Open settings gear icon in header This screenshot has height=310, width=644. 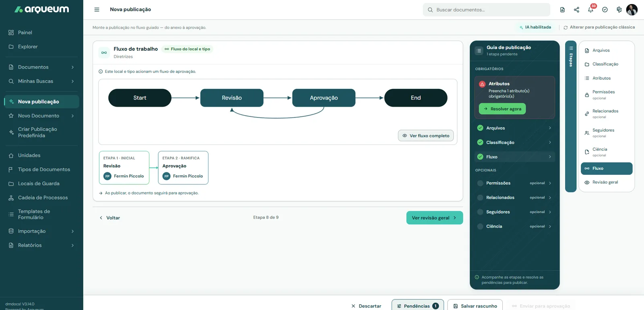click(619, 10)
